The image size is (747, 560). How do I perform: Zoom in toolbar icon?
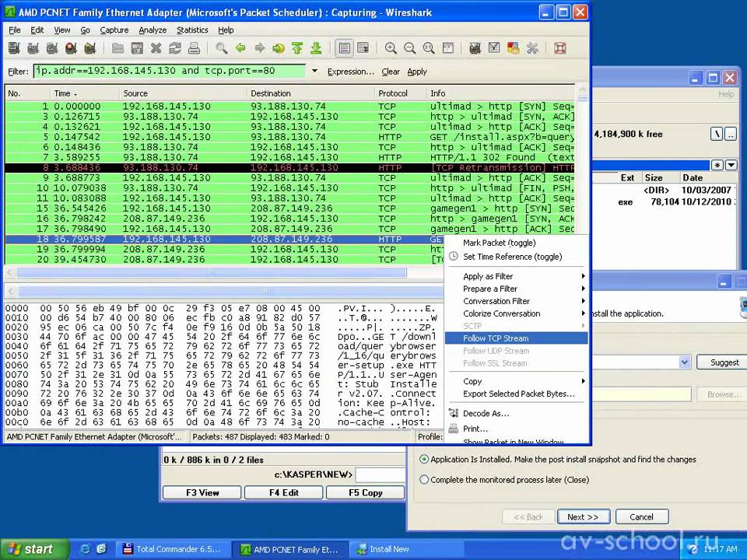tap(391, 48)
